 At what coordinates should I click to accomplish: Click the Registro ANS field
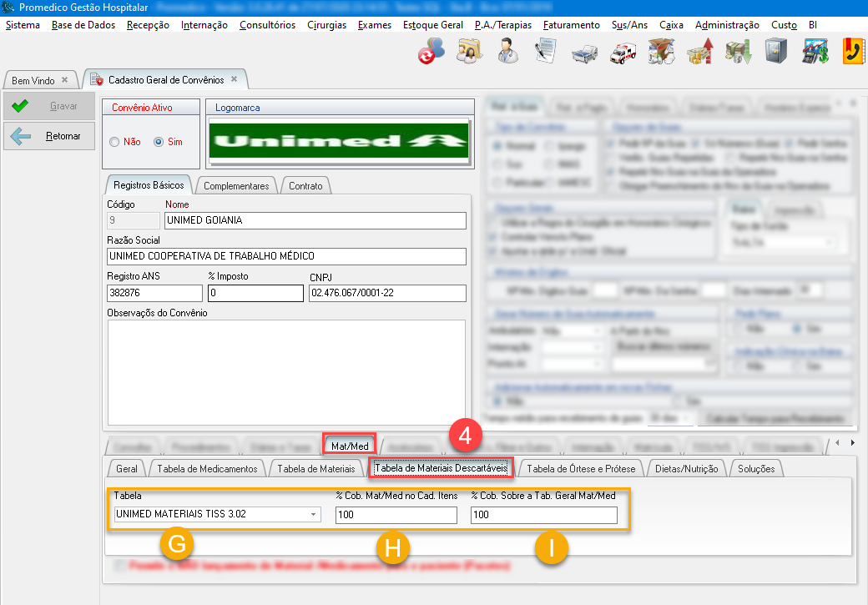[x=154, y=293]
